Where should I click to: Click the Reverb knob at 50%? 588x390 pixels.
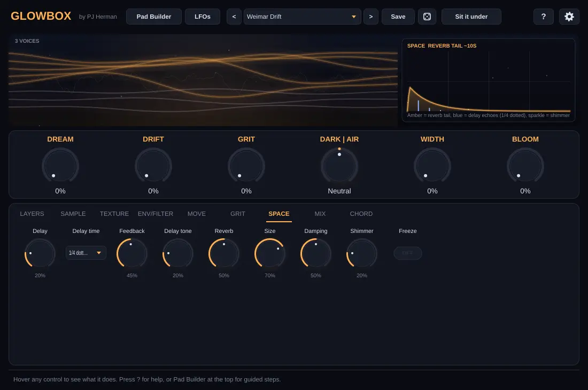coord(224,254)
